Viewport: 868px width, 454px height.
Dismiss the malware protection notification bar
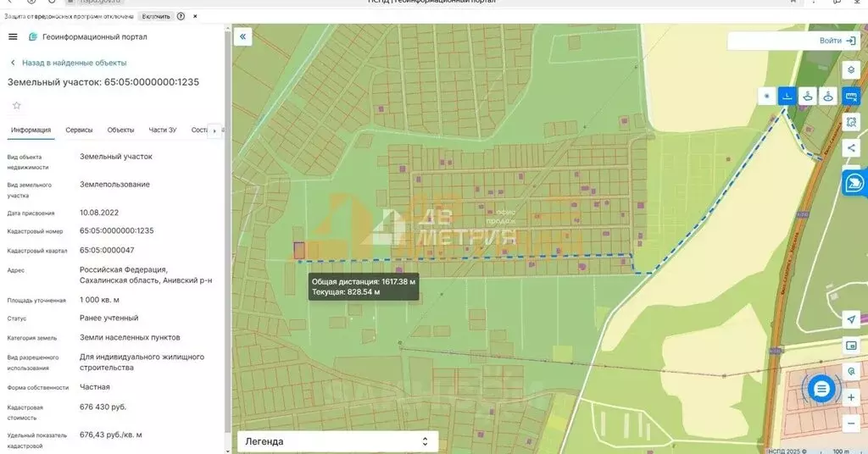point(195,17)
